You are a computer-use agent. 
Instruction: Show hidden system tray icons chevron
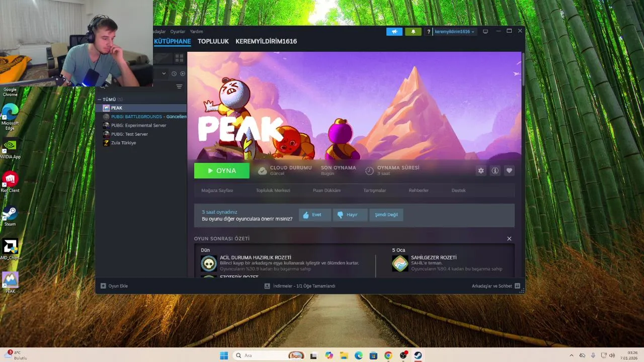coord(571,355)
